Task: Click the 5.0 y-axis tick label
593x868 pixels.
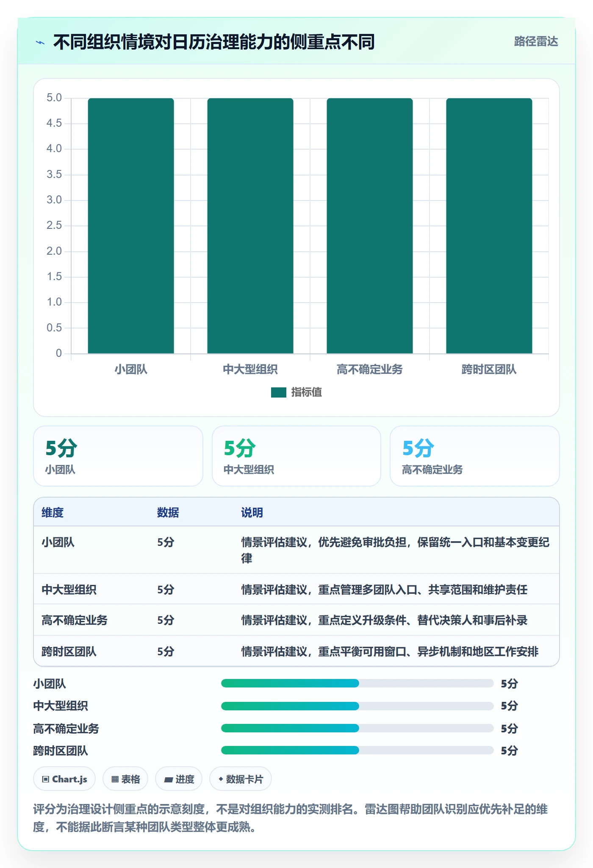Action: tap(54, 98)
